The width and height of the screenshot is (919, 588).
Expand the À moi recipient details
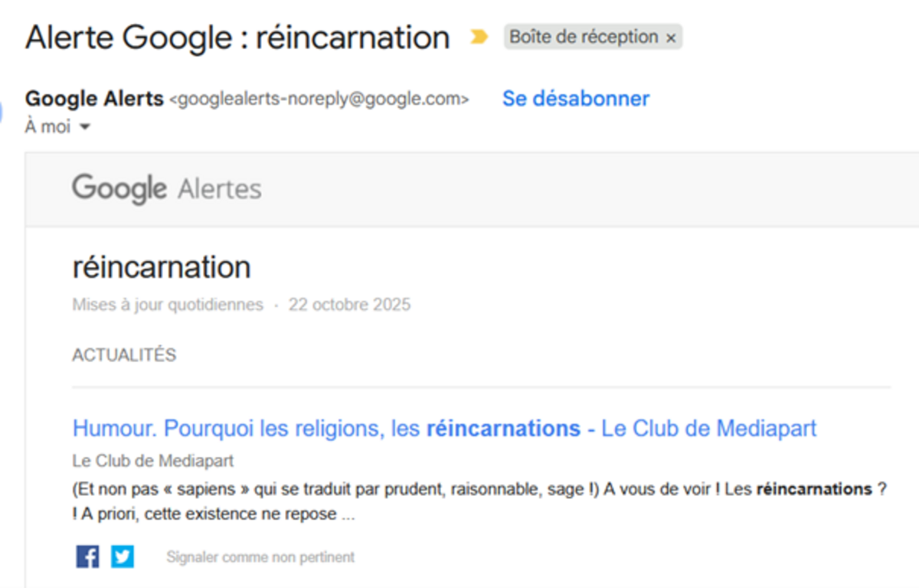point(84,127)
